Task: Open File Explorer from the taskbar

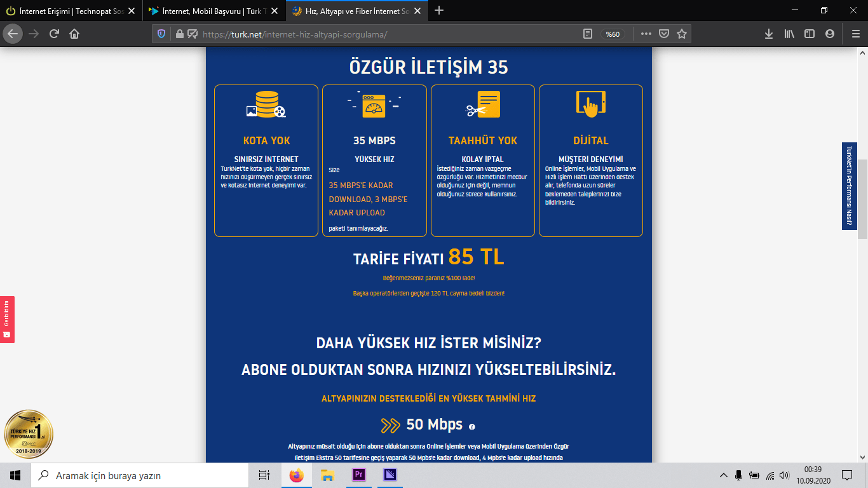Action: click(x=327, y=475)
